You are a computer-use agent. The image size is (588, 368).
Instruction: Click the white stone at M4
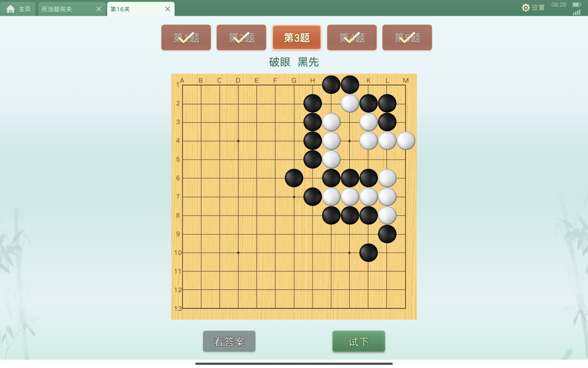[x=406, y=141]
